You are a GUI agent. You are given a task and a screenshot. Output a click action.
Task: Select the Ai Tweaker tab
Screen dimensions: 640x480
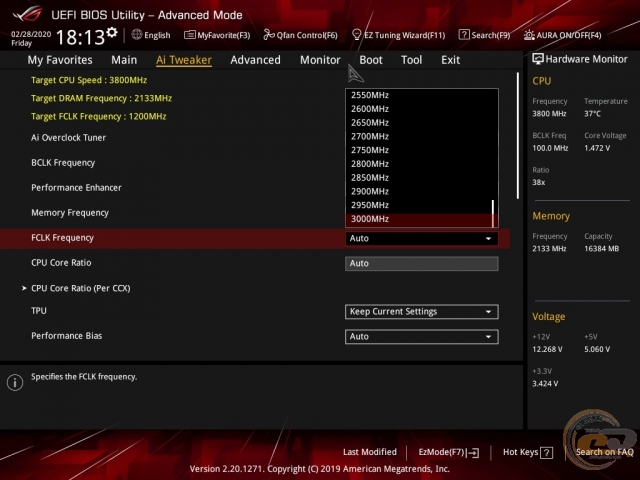[184, 60]
